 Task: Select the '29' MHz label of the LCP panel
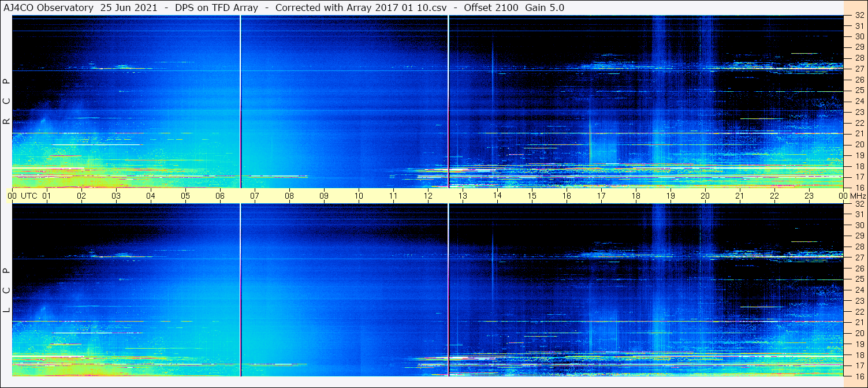(859, 236)
